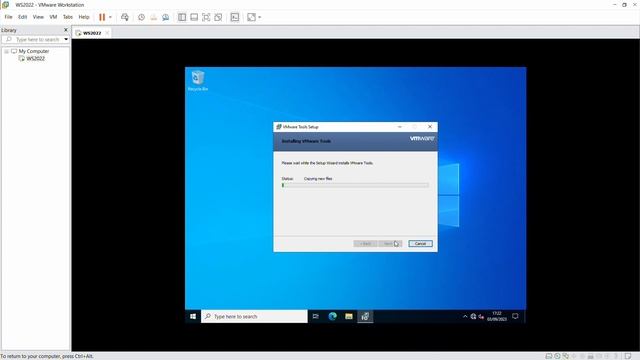The height and width of the screenshot is (360, 640).
Task: Toggle the thumbnail bar view icon
Action: coord(194,17)
